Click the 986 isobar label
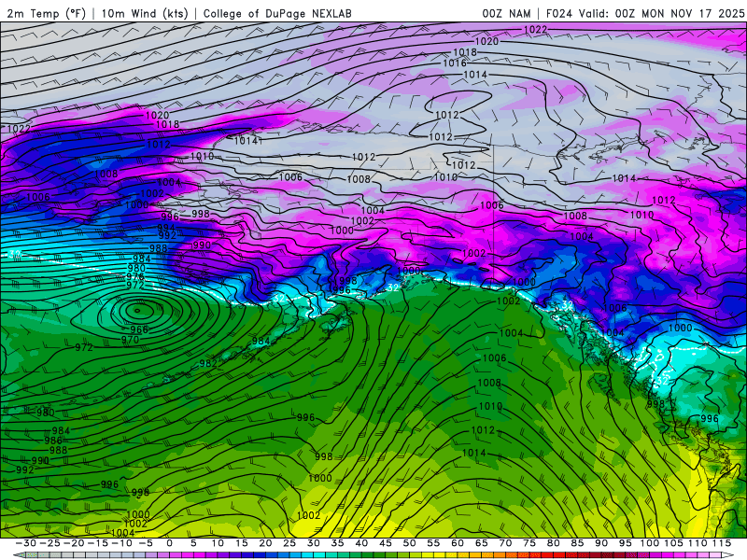 pos(53,441)
